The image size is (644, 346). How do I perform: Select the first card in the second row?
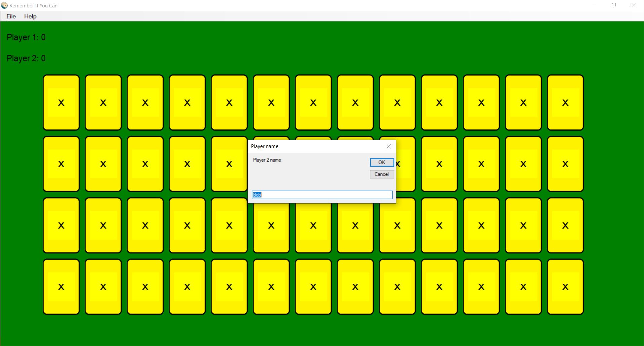[61, 164]
